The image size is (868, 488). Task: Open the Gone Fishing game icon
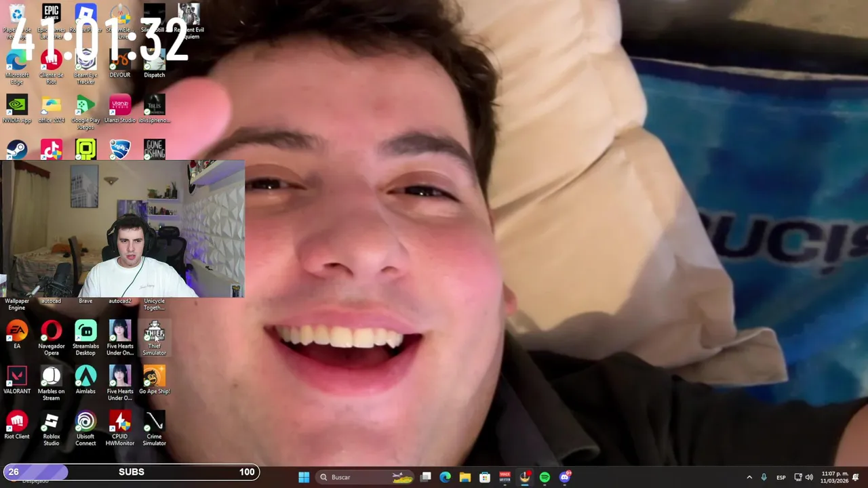pyautogui.click(x=154, y=149)
